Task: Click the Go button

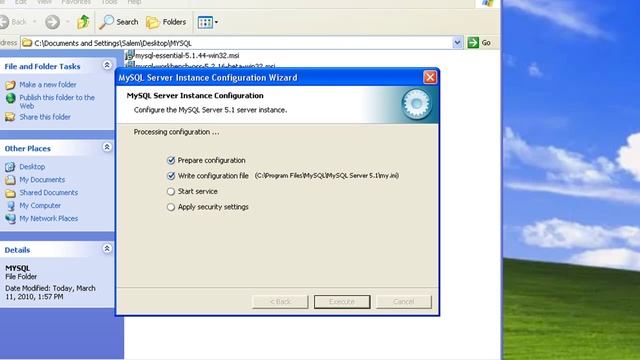Action: 479,42
